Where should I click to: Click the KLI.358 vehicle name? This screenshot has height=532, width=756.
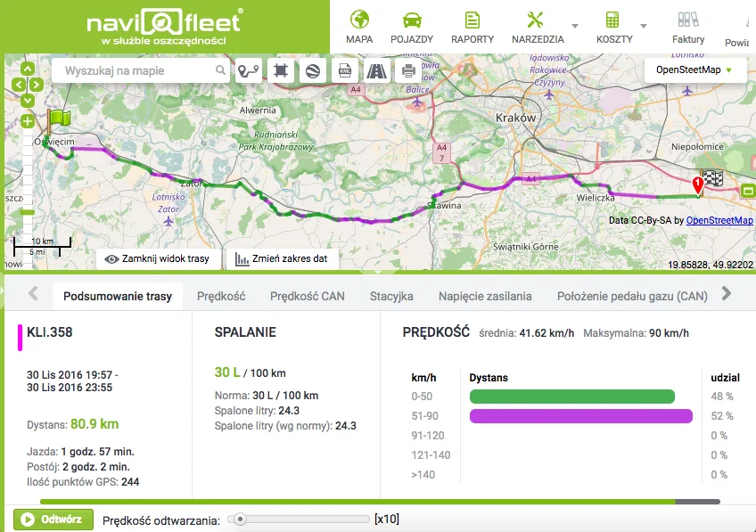50,332
